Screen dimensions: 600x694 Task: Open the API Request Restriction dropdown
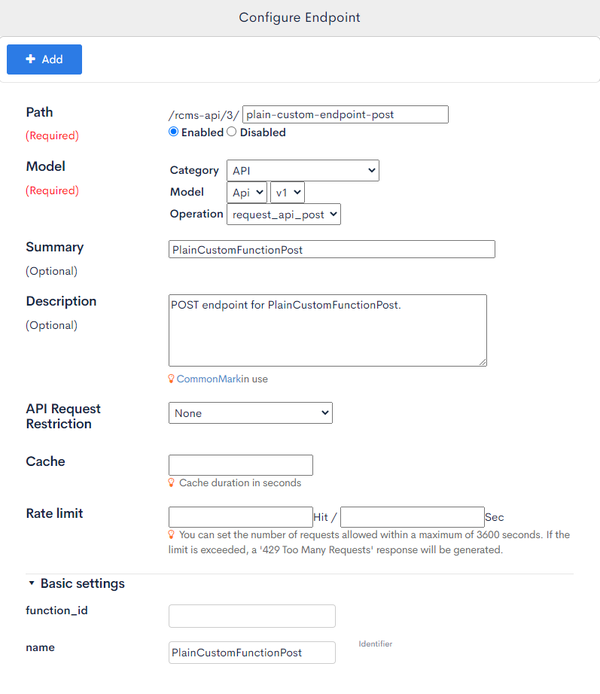pos(250,413)
